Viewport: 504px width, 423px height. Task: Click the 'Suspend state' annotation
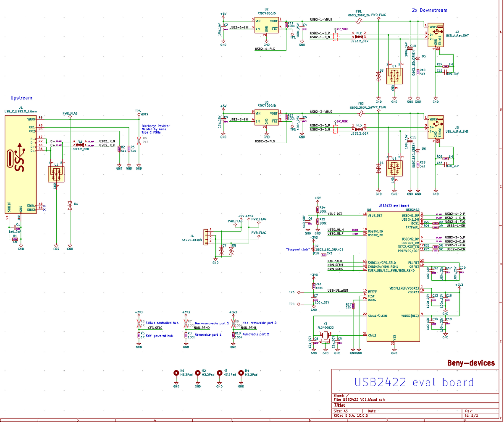coord(299,249)
